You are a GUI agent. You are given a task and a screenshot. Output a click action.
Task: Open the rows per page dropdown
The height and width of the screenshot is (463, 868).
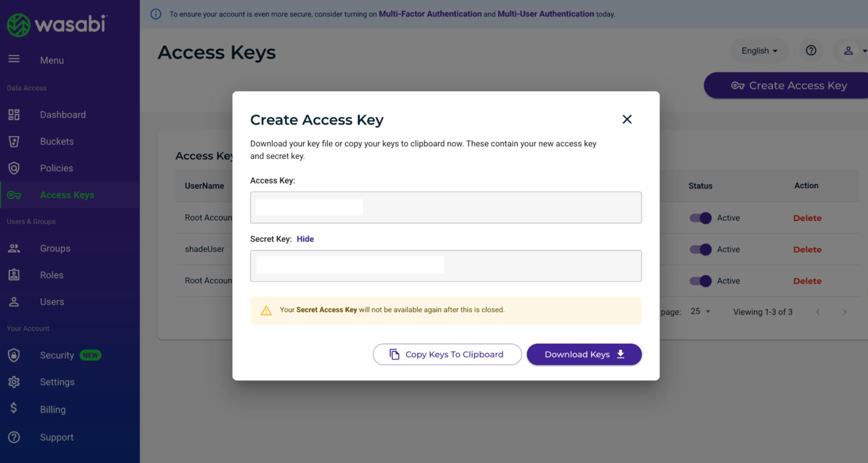coord(701,312)
